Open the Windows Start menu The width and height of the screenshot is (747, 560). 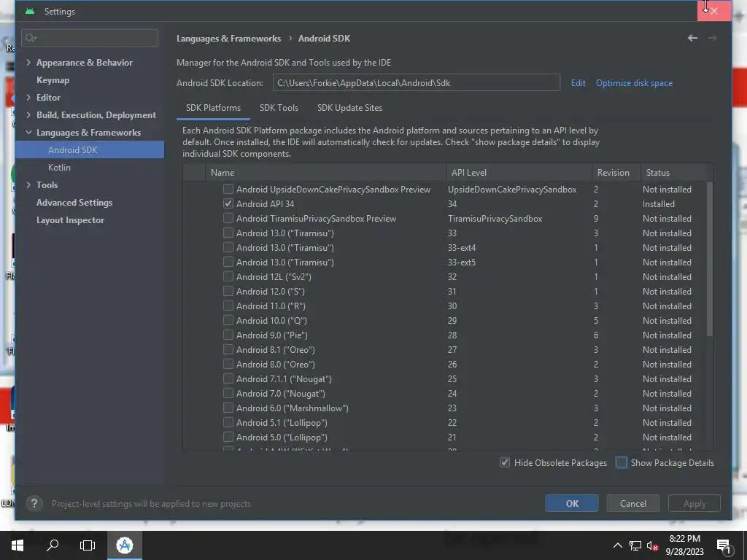(x=18, y=545)
